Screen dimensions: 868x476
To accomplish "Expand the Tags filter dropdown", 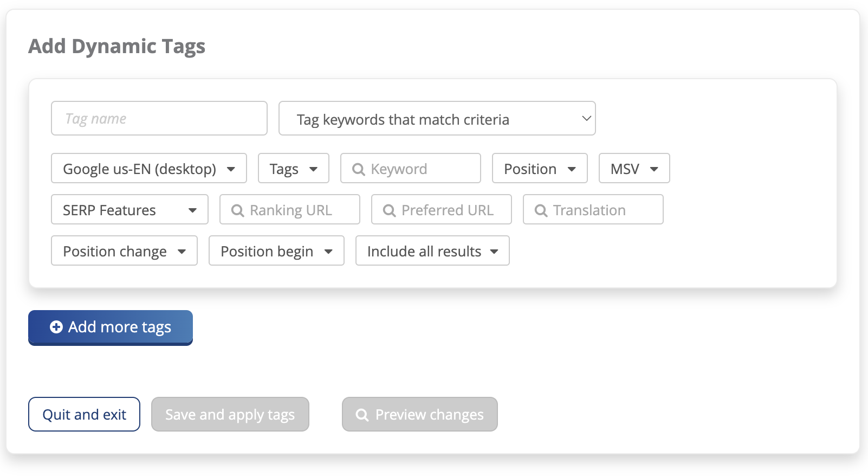I will point(293,169).
